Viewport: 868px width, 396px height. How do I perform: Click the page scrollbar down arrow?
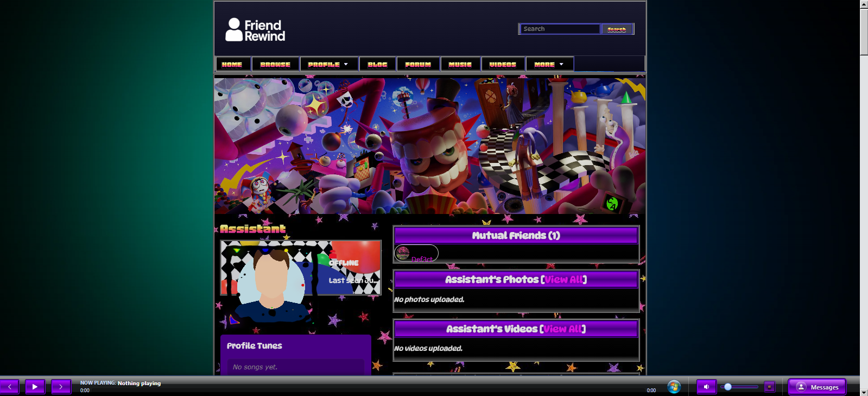coord(864,392)
